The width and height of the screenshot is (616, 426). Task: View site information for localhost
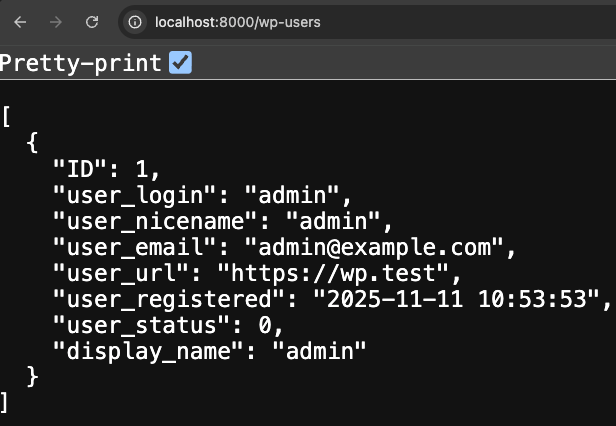pos(137,21)
